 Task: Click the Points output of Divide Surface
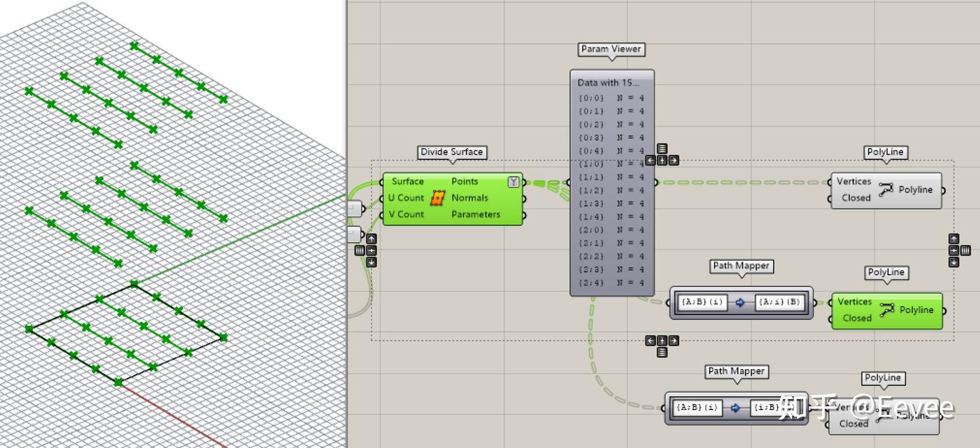[x=465, y=182]
